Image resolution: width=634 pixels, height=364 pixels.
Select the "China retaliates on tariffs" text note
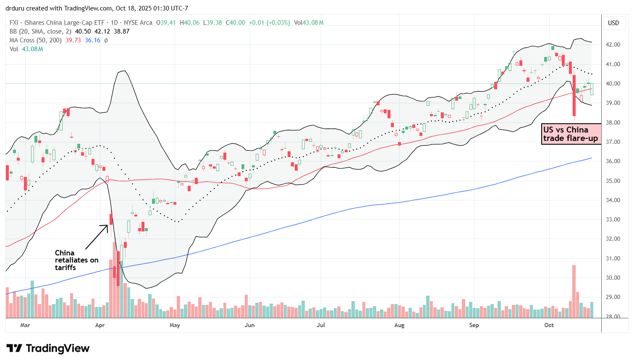point(76,260)
